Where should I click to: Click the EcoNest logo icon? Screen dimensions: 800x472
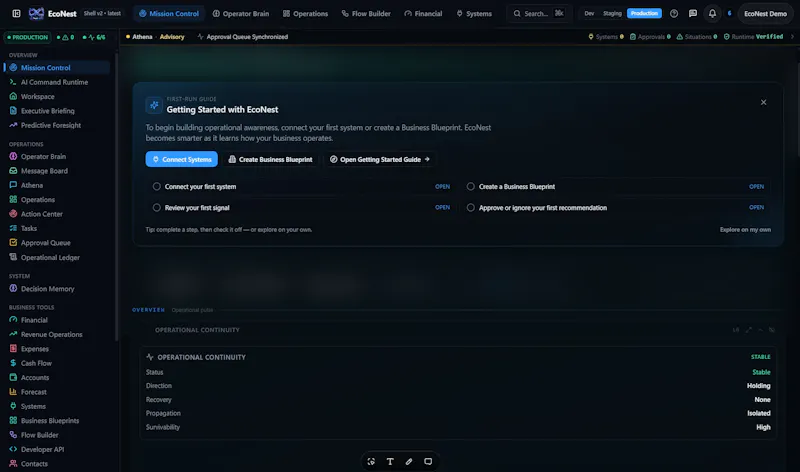[x=36, y=14]
